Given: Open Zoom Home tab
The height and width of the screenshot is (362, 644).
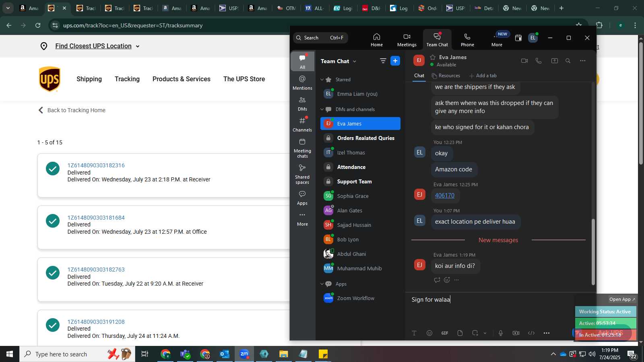Looking at the screenshot, I should pyautogui.click(x=377, y=40).
